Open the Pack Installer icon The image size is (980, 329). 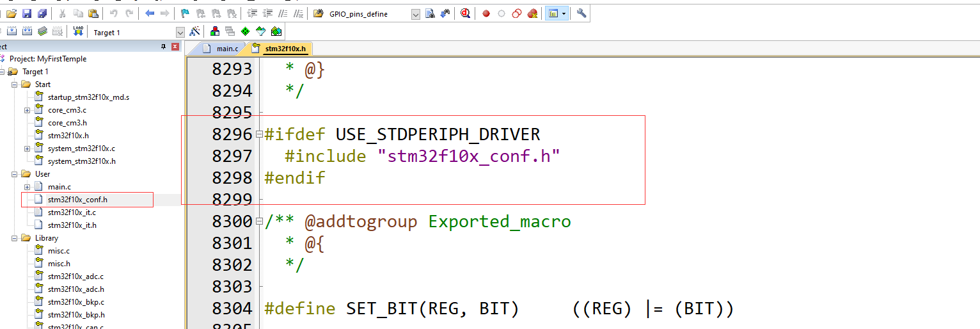276,31
